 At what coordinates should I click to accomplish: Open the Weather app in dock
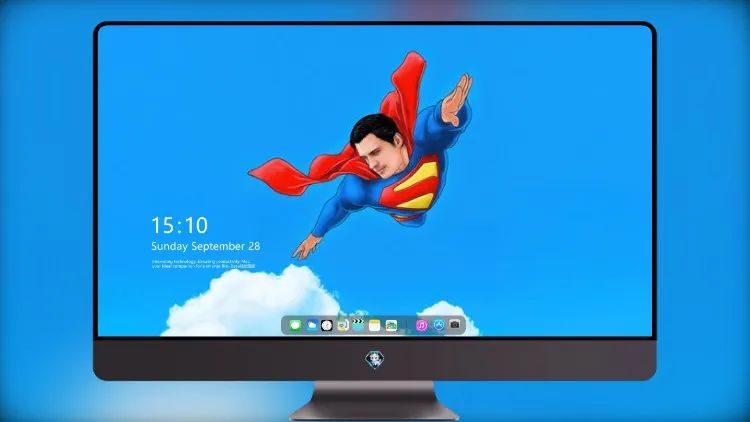point(311,325)
